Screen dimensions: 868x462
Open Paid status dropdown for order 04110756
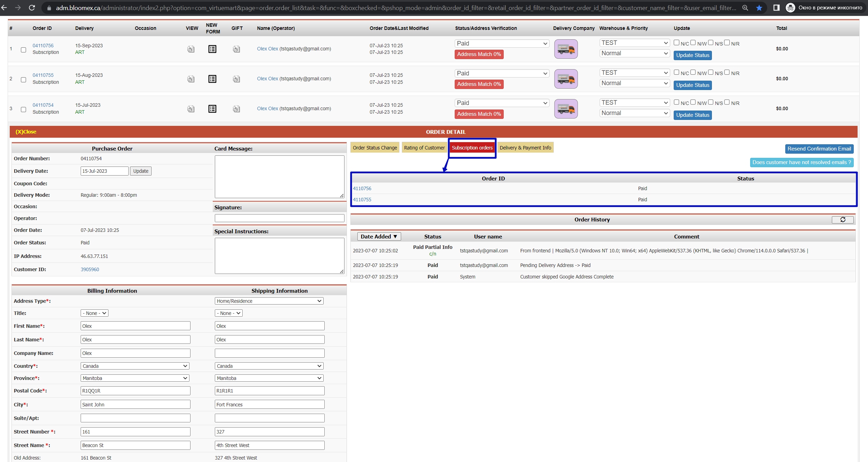coord(502,43)
